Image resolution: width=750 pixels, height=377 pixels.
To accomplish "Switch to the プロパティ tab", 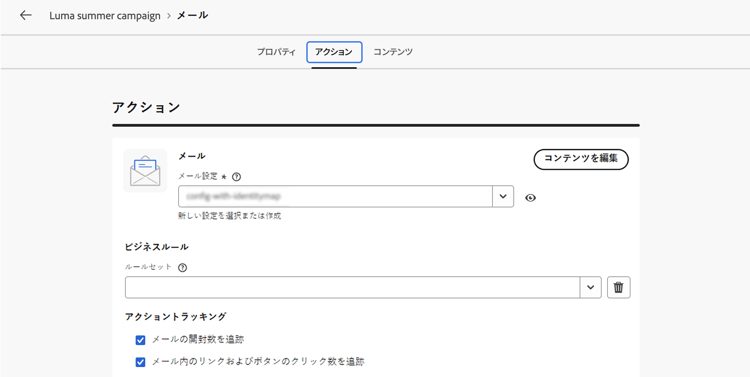I will click(276, 52).
